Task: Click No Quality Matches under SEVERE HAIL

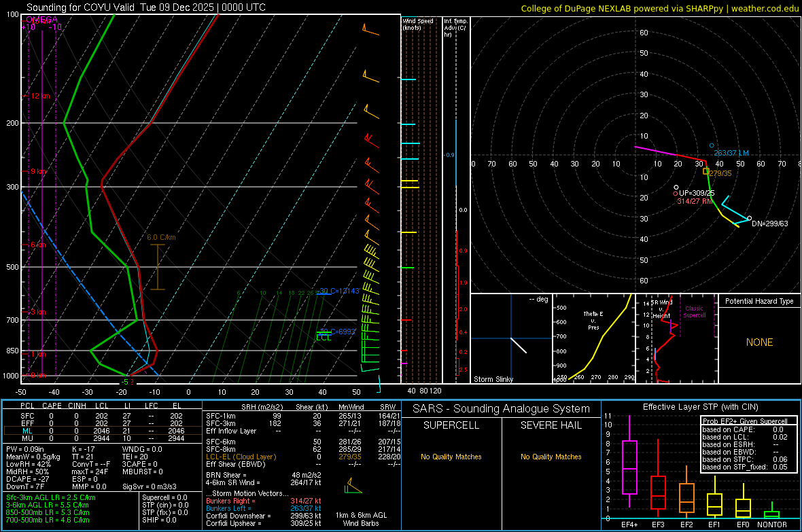Action: (551, 457)
